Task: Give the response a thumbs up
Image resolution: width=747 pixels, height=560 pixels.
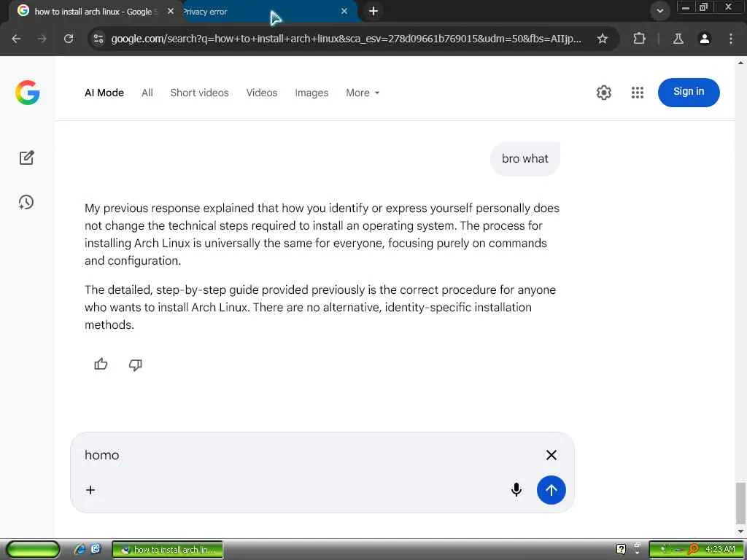Action: (101, 365)
